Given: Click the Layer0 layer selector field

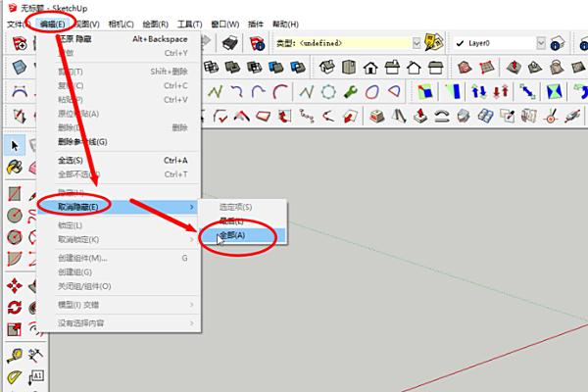Looking at the screenshot, I should tap(499, 43).
